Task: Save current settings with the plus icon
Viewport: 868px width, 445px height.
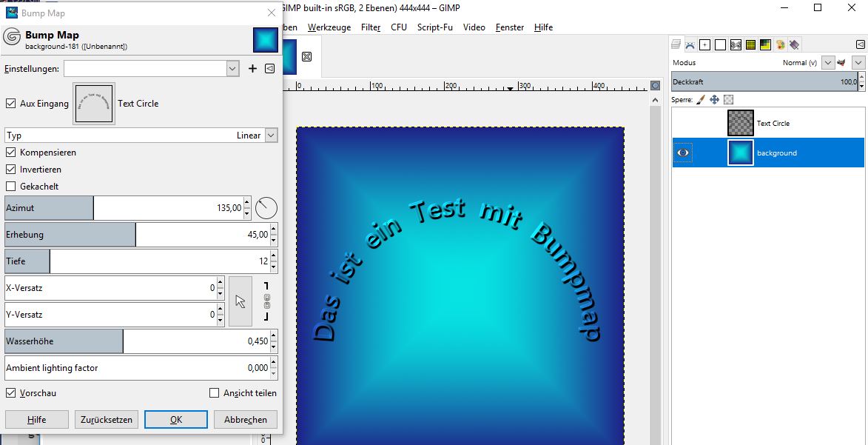Action: click(x=252, y=69)
